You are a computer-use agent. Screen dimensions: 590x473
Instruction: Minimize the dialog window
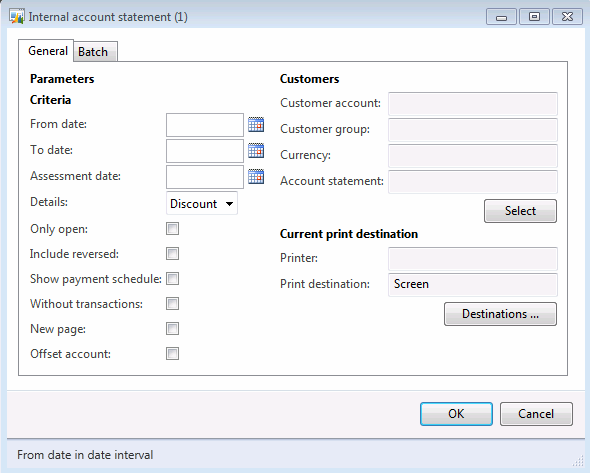501,17
